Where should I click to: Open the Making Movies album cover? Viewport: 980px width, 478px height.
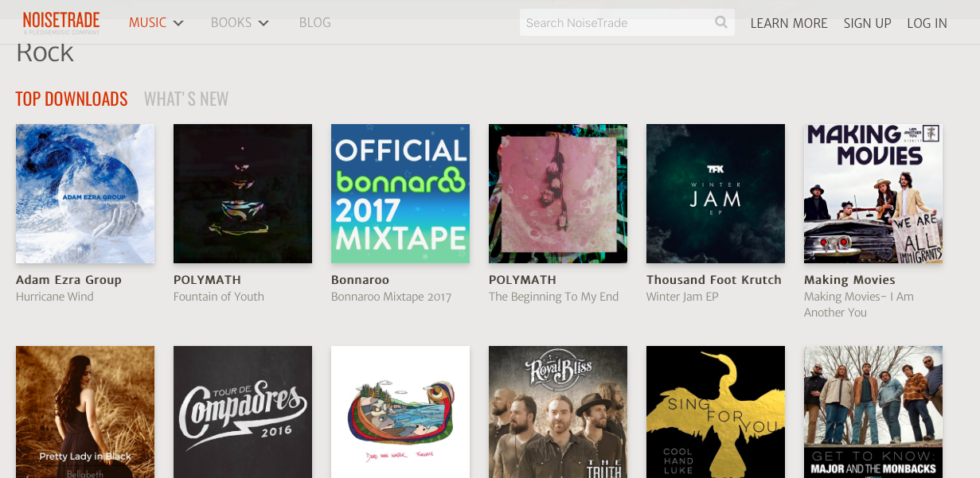873,193
